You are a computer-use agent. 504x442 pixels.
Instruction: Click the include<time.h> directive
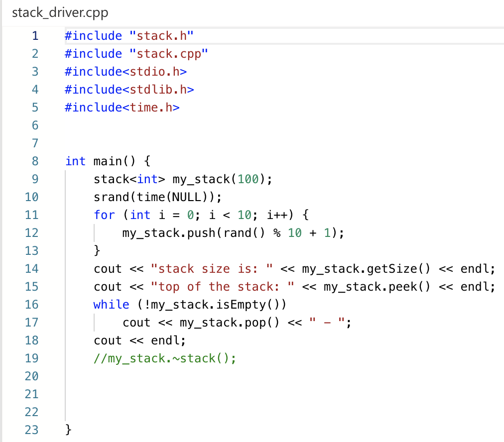coord(121,107)
